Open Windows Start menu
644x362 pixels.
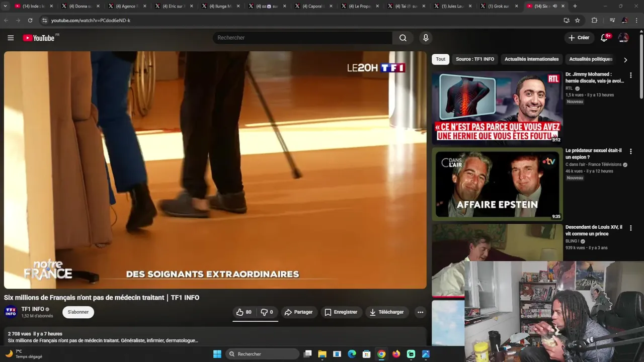coord(217,354)
